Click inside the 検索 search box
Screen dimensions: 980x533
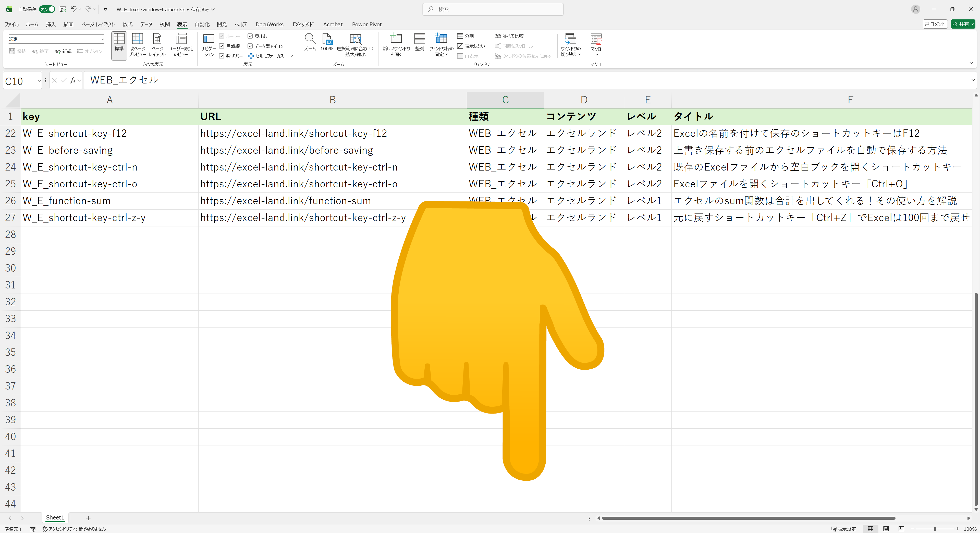492,9
